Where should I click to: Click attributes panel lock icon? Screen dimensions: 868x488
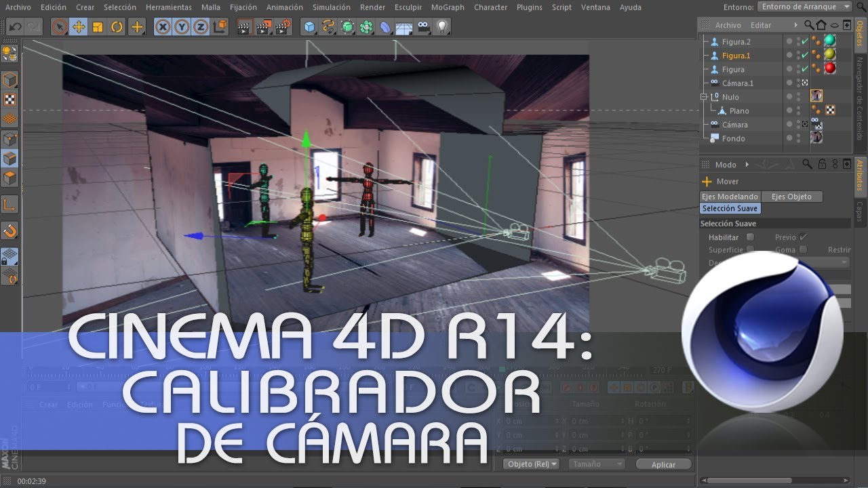(x=821, y=164)
